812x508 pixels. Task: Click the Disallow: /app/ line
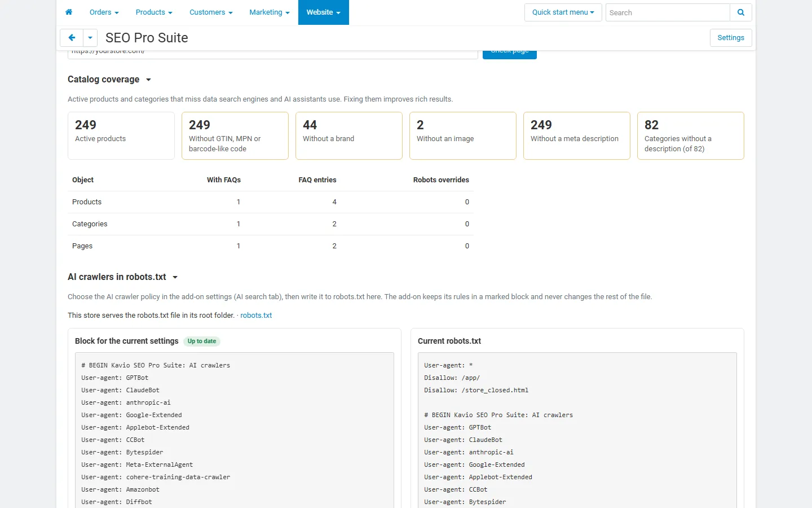[x=452, y=378]
